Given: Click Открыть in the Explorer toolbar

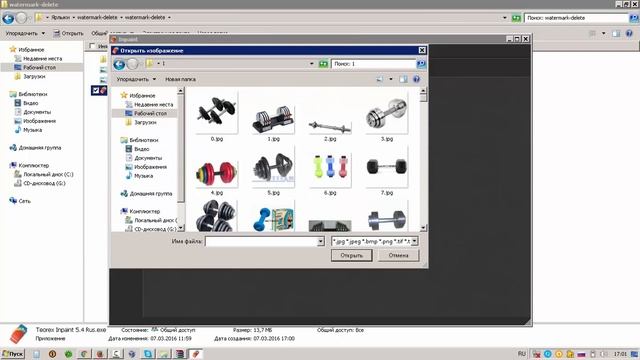Looking at the screenshot, I should 68,33.
